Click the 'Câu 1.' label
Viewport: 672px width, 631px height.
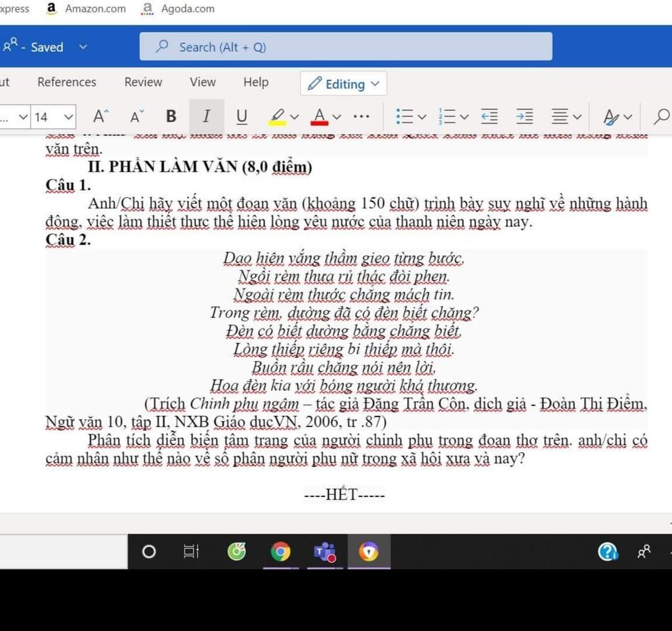click(x=68, y=185)
